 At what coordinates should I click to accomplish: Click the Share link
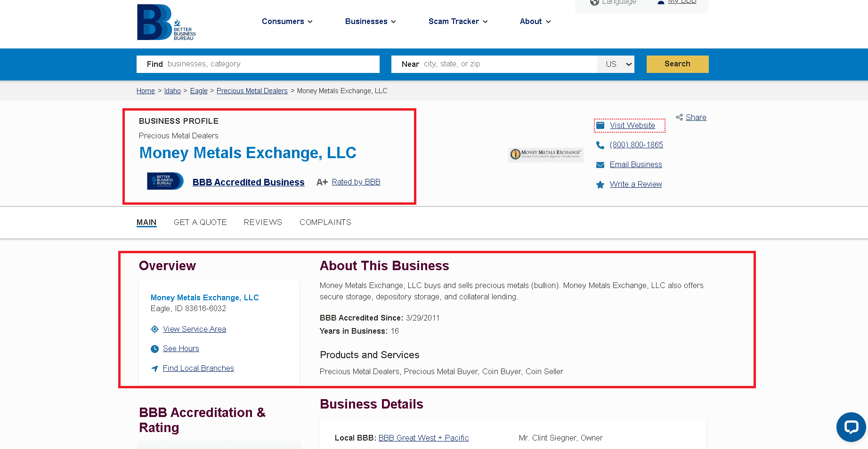tap(696, 118)
